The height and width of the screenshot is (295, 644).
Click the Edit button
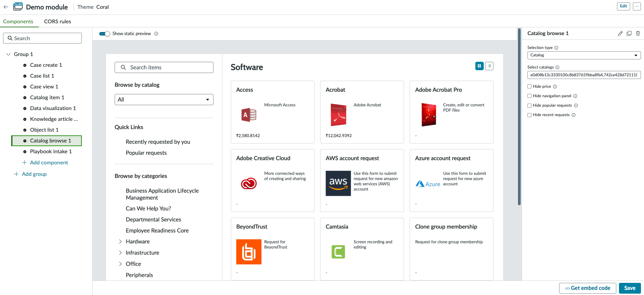click(623, 6)
